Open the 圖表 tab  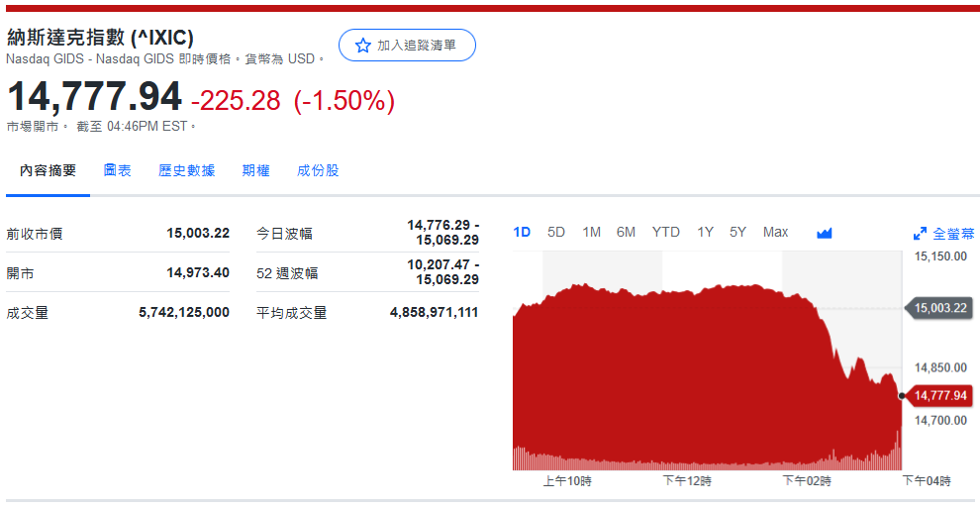coord(117,170)
